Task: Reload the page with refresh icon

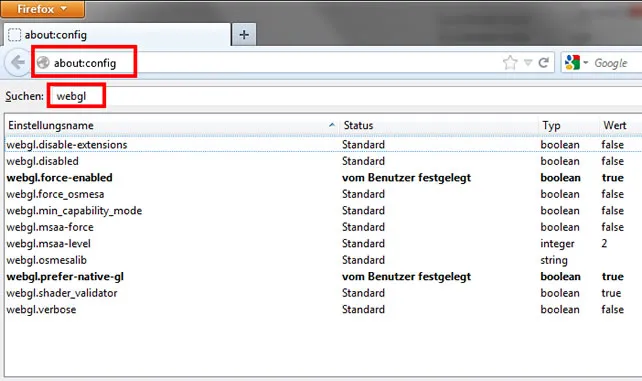Action: point(544,63)
